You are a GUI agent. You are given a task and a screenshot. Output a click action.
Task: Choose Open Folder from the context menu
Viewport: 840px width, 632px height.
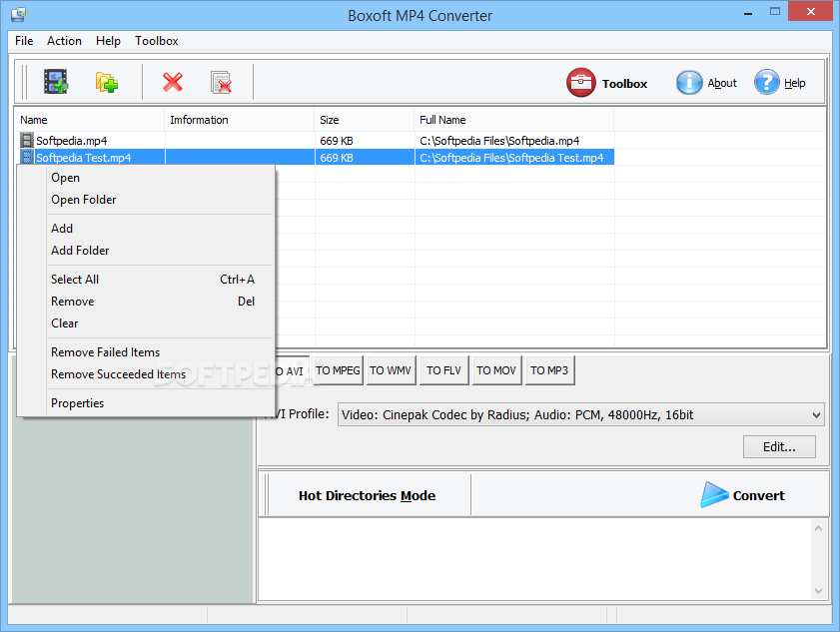(x=146, y=200)
